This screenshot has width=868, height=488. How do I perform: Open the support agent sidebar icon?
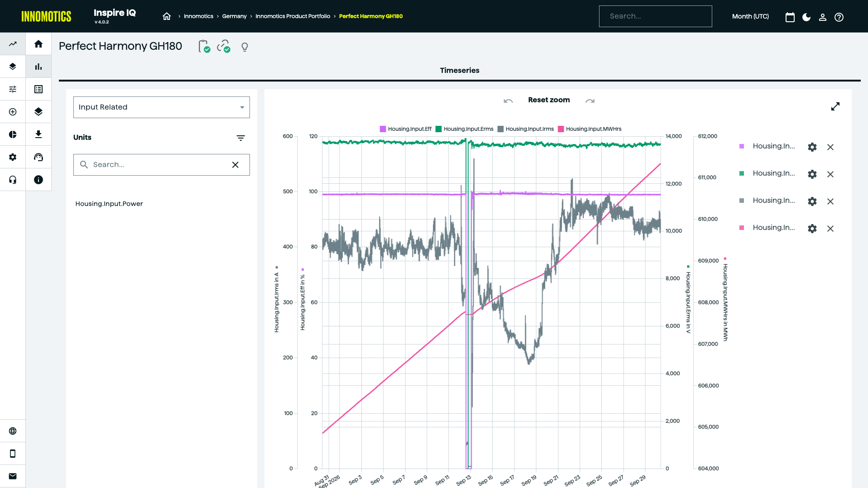(38, 157)
